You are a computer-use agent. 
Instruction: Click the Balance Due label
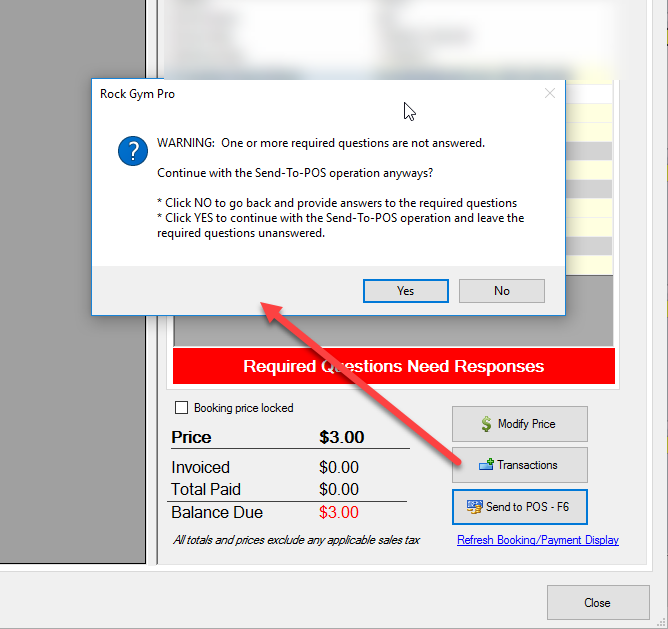(x=217, y=512)
